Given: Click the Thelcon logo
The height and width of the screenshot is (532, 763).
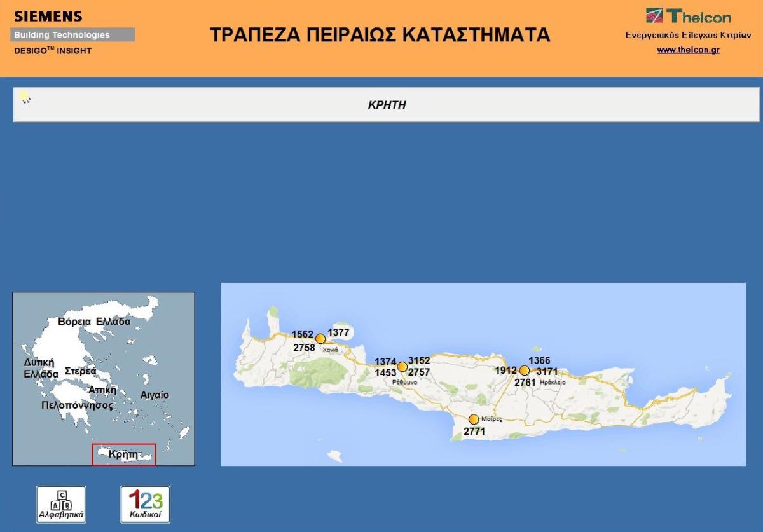Looking at the screenshot, I should [x=689, y=16].
